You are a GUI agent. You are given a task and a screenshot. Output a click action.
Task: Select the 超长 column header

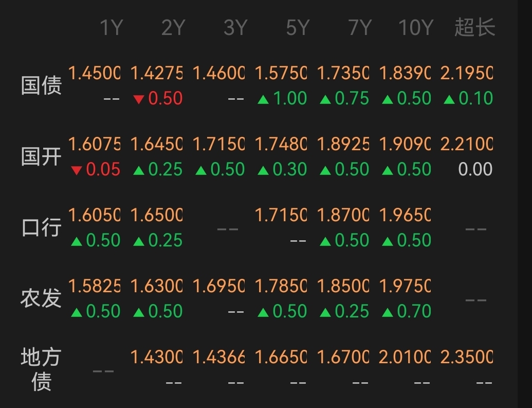[x=474, y=27]
